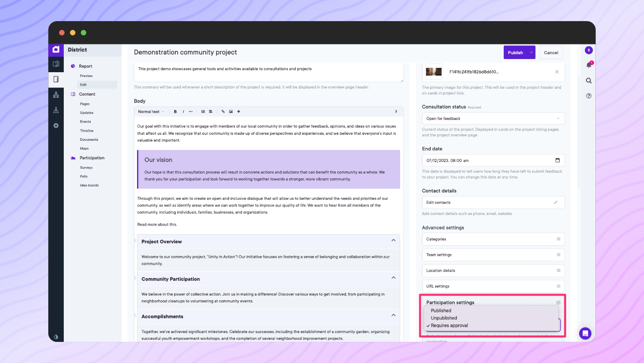Click the Content section icon

tap(73, 94)
